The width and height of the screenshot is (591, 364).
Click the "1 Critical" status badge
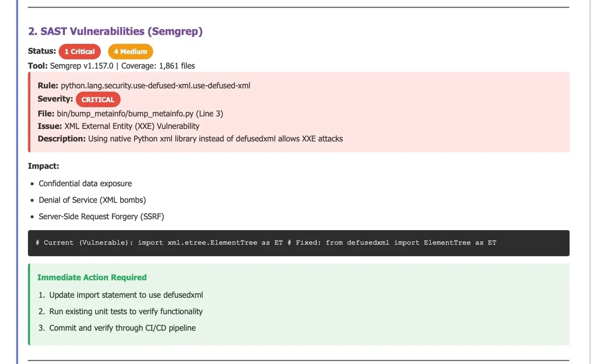click(x=80, y=52)
